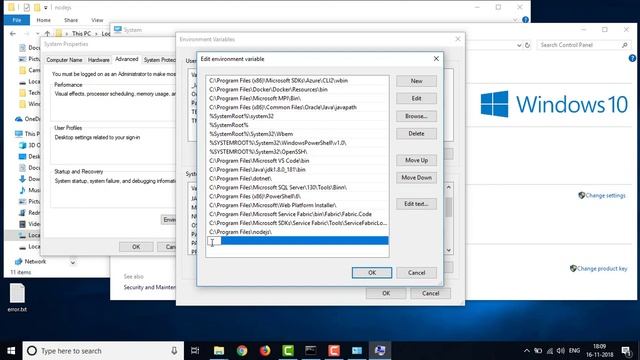Screen dimensions: 640x360
Task: Click the microphone icon in search box
Action: (x=174, y=351)
